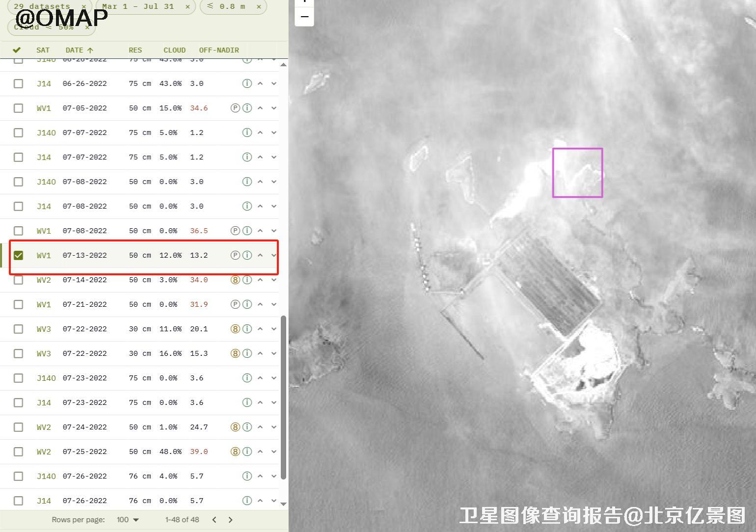Show info for WV3 16.0% cloud row
The width and height of the screenshot is (756, 532).
click(x=247, y=353)
